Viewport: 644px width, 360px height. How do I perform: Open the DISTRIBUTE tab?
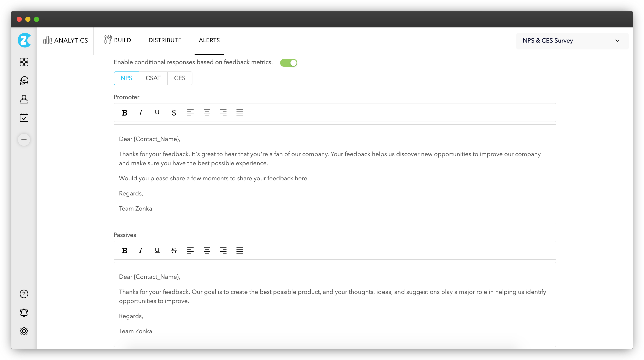coord(165,40)
